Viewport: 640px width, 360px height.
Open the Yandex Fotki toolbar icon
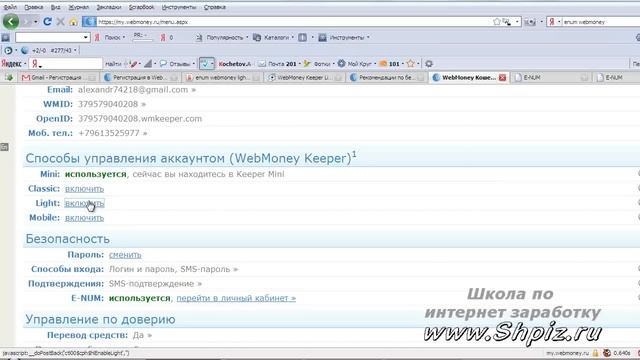point(307,64)
